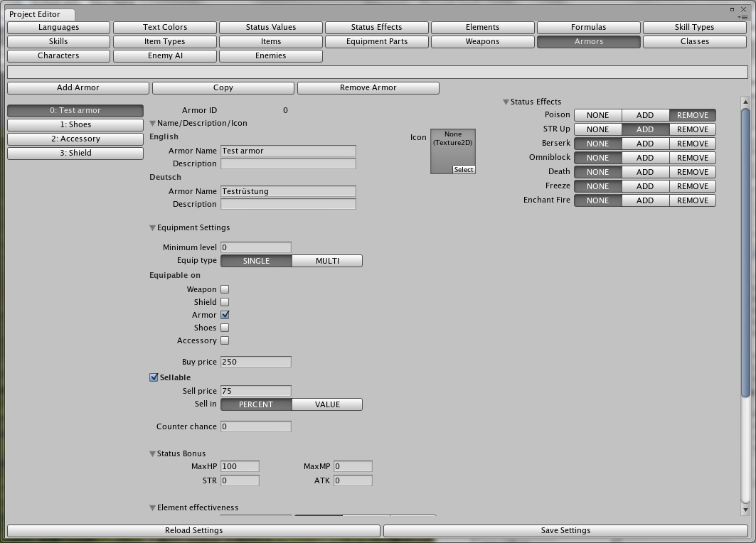Set STR Up status effect to REMOVE

point(693,129)
